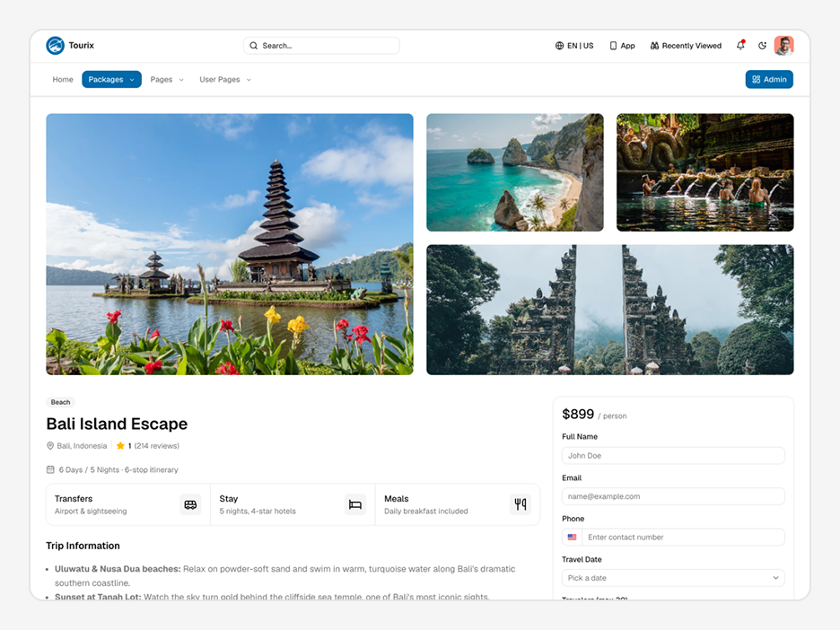
Task: Click the App phone icon
Action: 613,46
